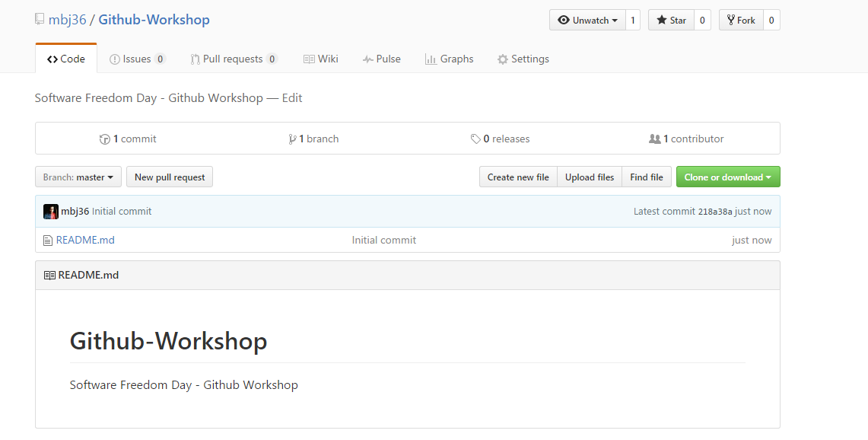Click the file icon beside README.md row
The width and height of the screenshot is (868, 440).
(48, 241)
